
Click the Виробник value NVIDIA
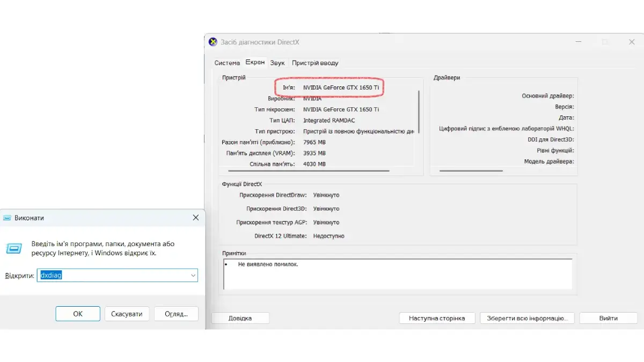point(312,99)
